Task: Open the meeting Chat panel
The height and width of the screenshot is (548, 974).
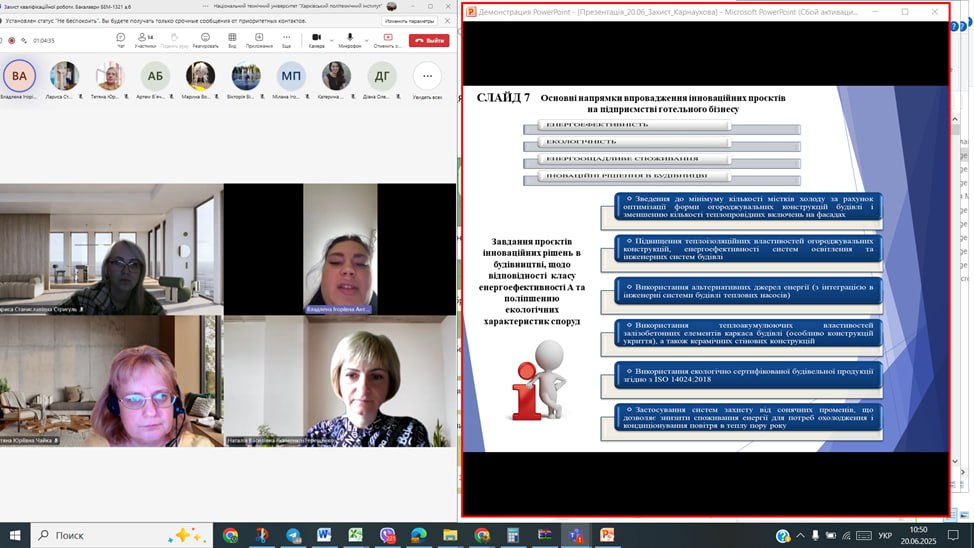Action: coord(121,40)
